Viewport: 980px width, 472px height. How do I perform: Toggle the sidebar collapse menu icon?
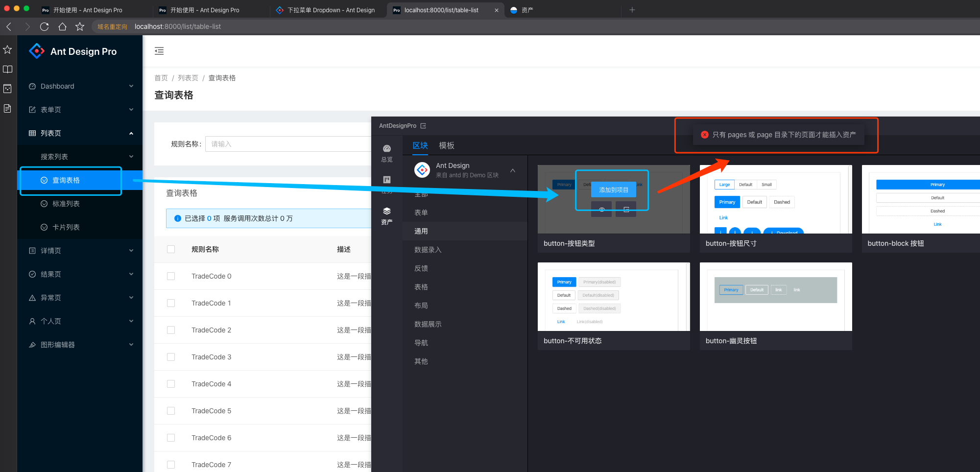pos(159,51)
